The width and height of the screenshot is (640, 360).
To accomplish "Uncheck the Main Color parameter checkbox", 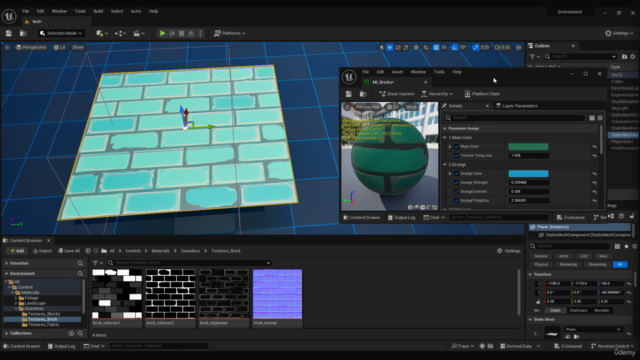I will click(x=456, y=147).
